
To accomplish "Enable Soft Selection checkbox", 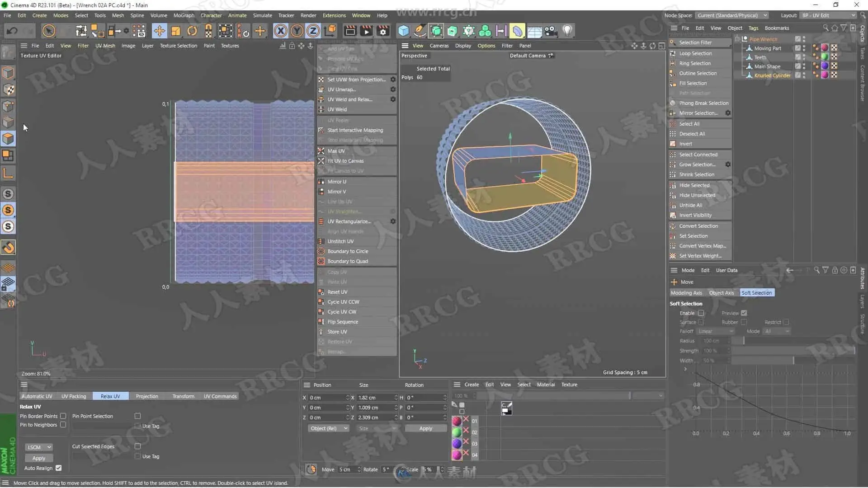I will [x=701, y=313].
